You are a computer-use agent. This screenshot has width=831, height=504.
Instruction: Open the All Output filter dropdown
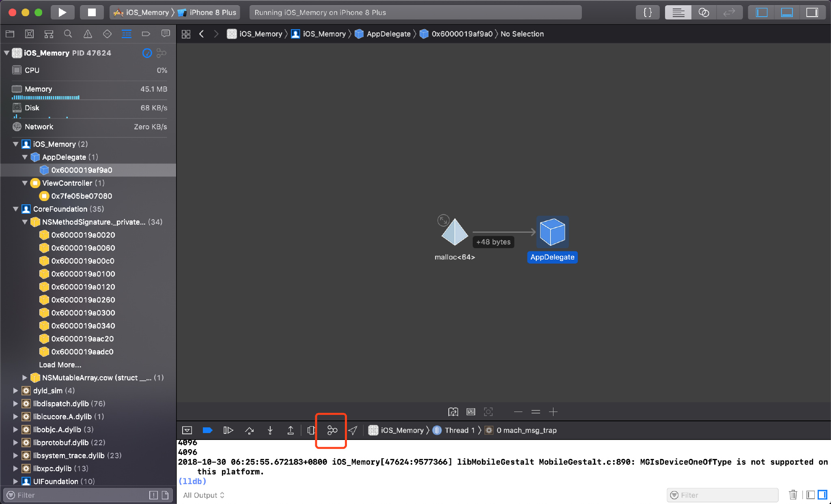[203, 495]
